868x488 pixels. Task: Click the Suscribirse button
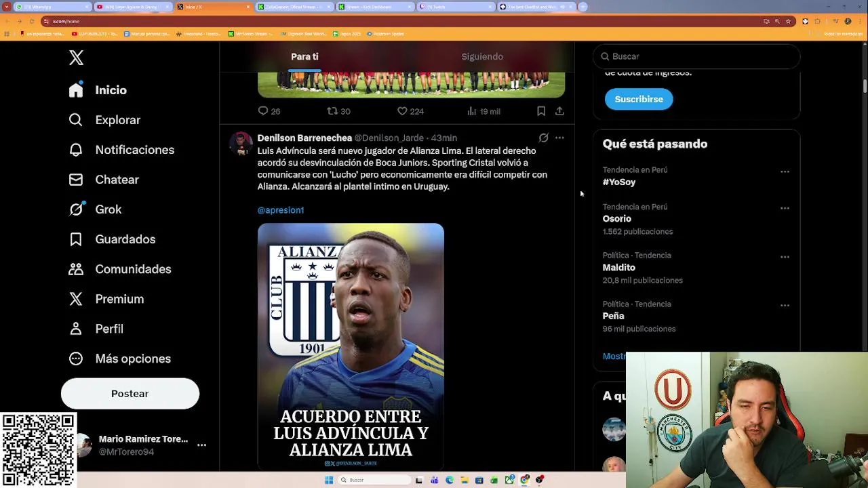tap(639, 99)
